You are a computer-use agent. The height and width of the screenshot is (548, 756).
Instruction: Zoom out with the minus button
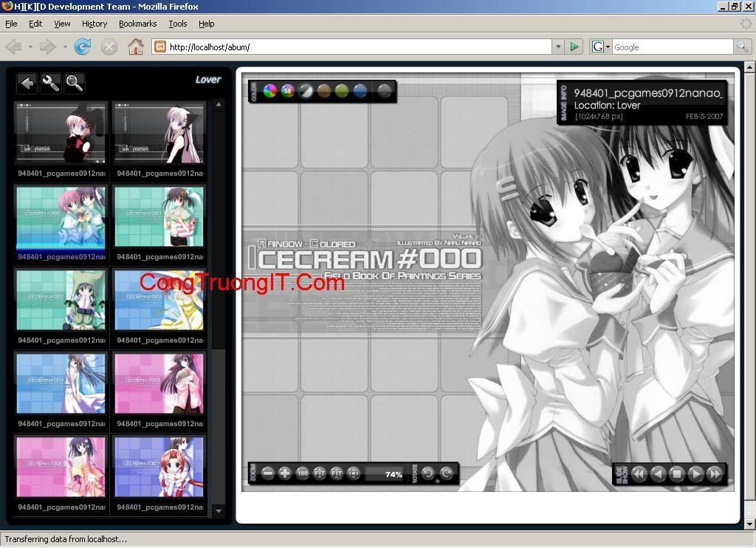click(268, 473)
